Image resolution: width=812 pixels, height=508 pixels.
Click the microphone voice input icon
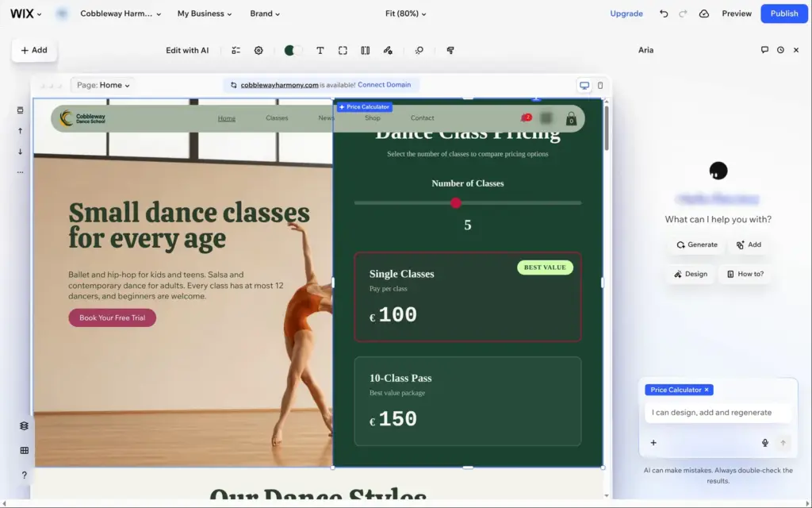pyautogui.click(x=765, y=443)
